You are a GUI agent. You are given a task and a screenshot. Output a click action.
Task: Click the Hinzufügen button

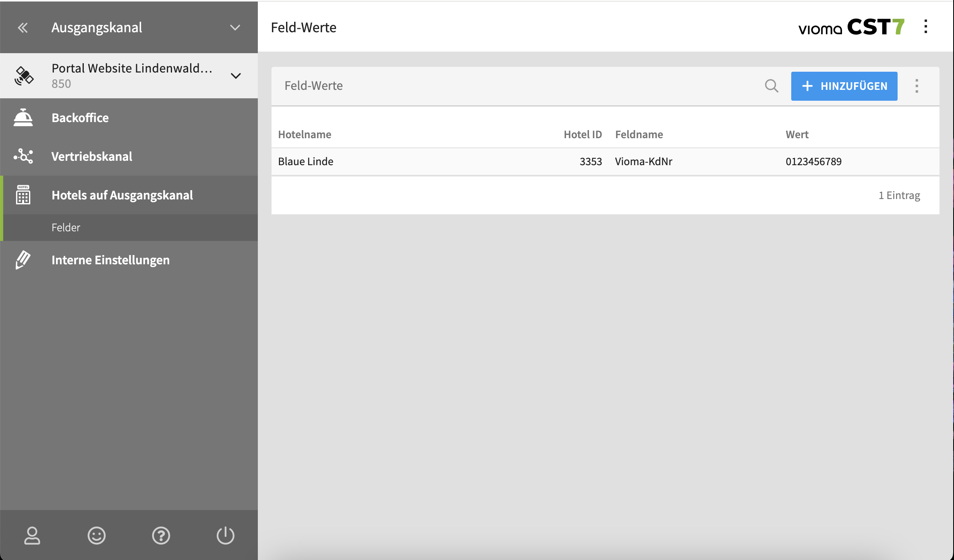click(x=844, y=86)
